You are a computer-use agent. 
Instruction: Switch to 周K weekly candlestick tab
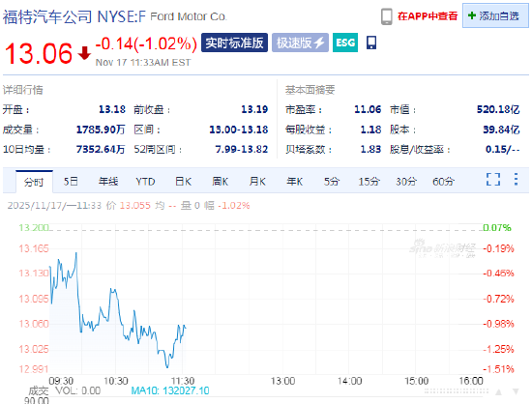click(x=221, y=182)
